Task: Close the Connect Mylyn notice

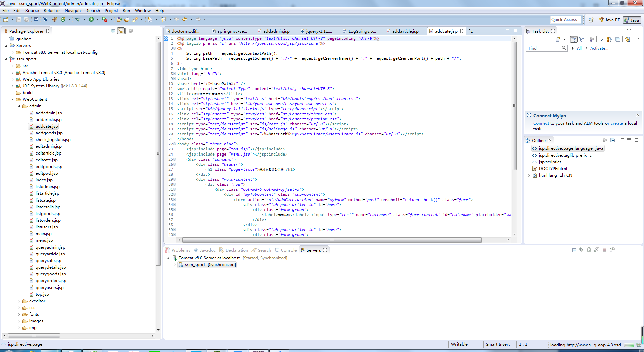Action: [x=637, y=115]
